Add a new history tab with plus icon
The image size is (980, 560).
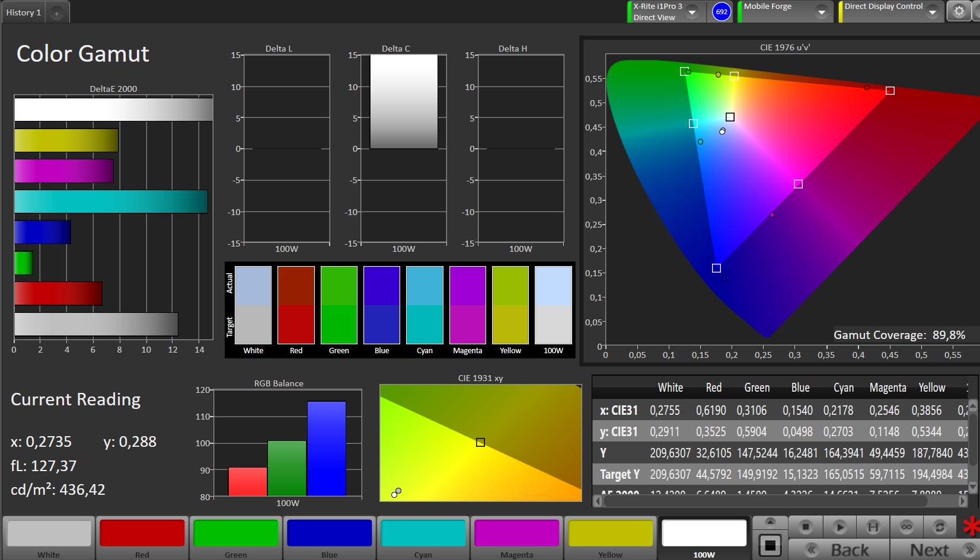tap(57, 13)
